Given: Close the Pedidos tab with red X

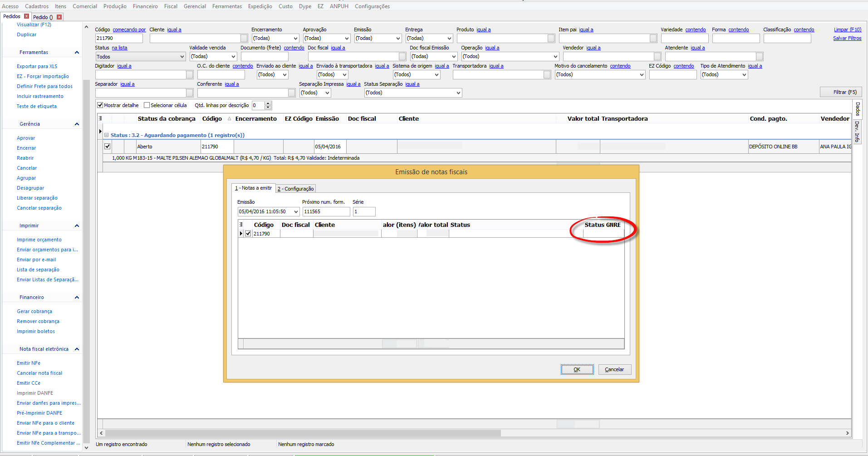Looking at the screenshot, I should [26, 16].
